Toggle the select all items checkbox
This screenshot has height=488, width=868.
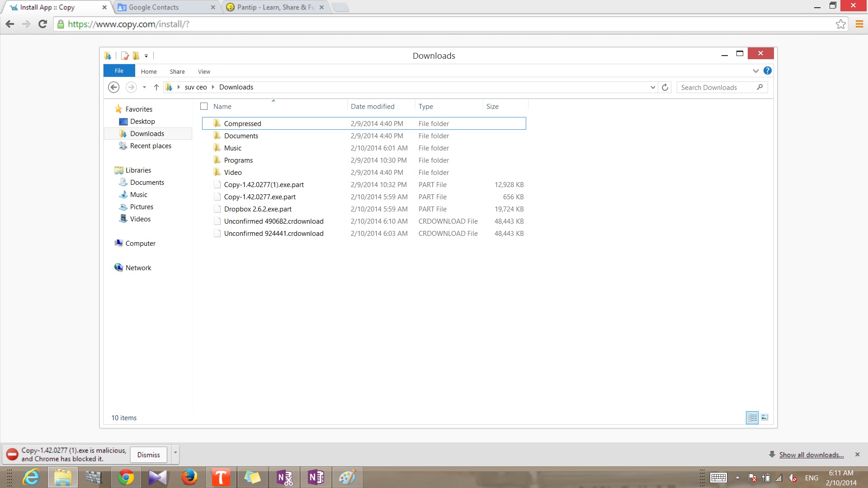[x=204, y=107]
